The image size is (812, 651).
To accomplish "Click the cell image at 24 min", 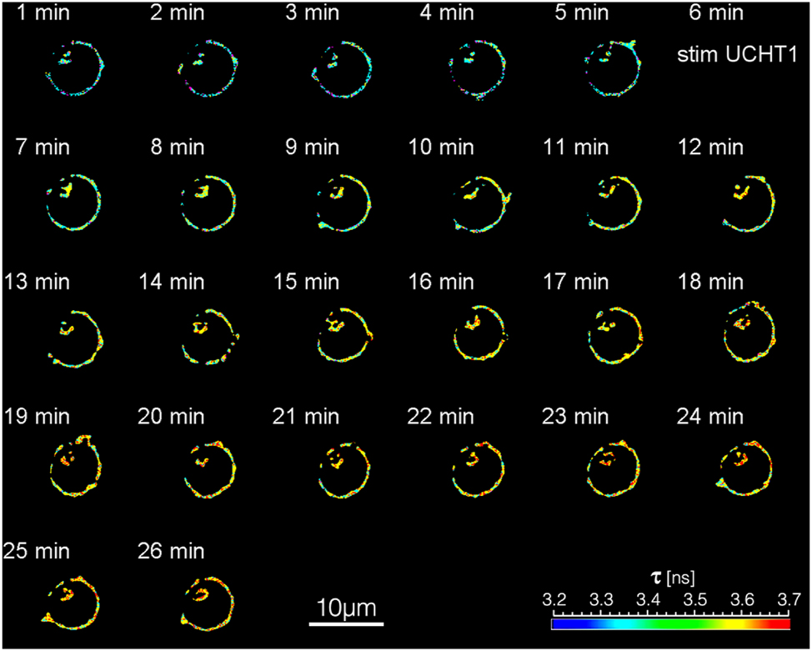I will click(x=744, y=467).
